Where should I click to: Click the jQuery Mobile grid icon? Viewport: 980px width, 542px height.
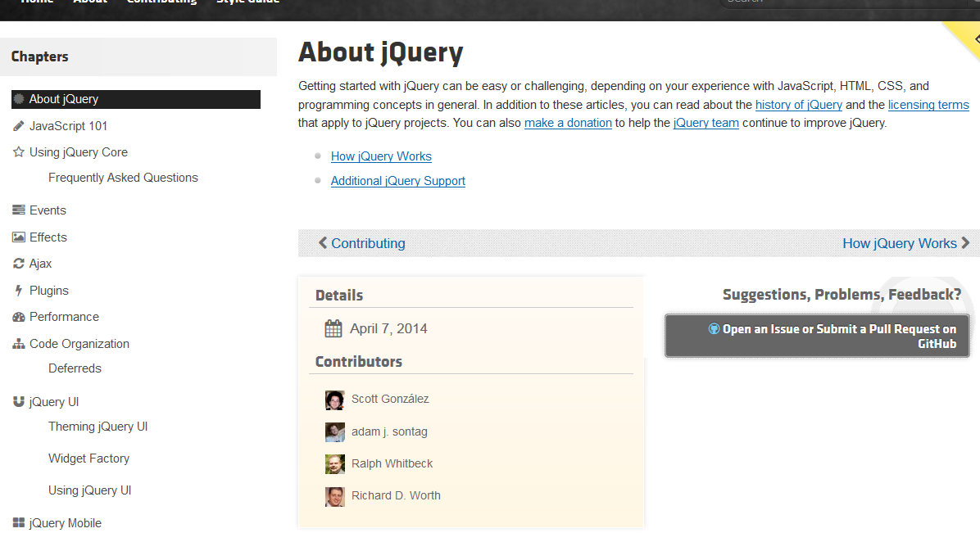click(x=19, y=523)
